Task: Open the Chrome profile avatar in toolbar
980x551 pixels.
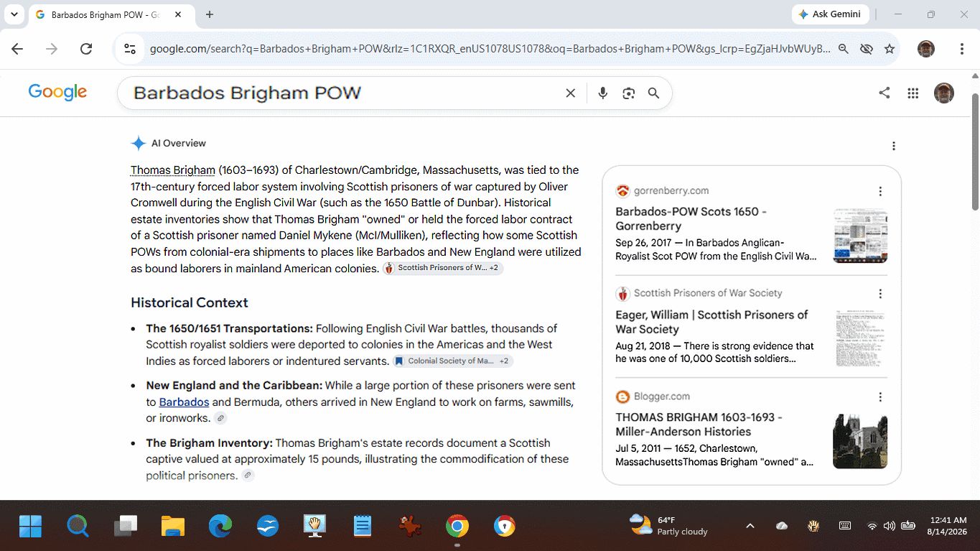Action: pyautogui.click(x=926, y=49)
